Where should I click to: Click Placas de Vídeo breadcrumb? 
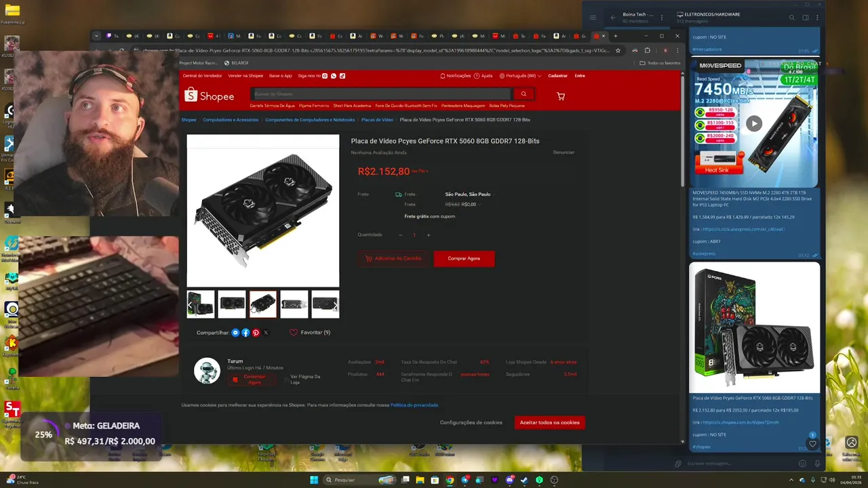coord(377,120)
